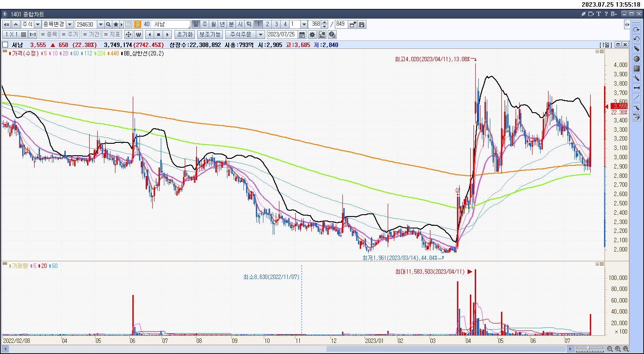Image resolution: width=644 pixels, height=354 pixels.
Task: Open the 종목변경 dropdown arrow
Action: (70, 24)
